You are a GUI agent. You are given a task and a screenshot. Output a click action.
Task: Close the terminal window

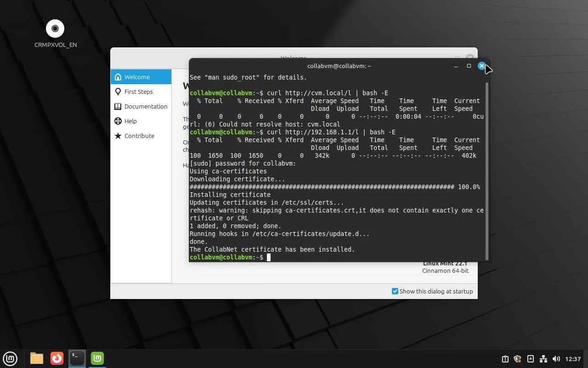481,66
